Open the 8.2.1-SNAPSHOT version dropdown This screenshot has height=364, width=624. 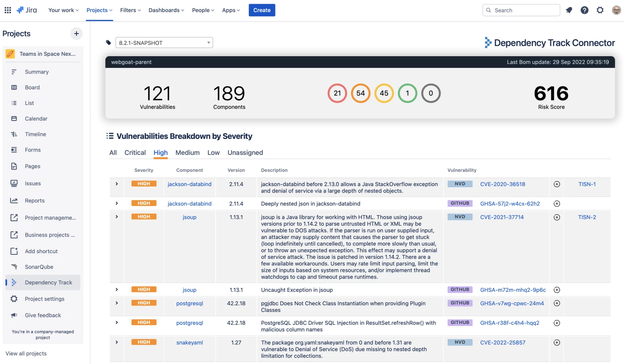click(x=164, y=43)
